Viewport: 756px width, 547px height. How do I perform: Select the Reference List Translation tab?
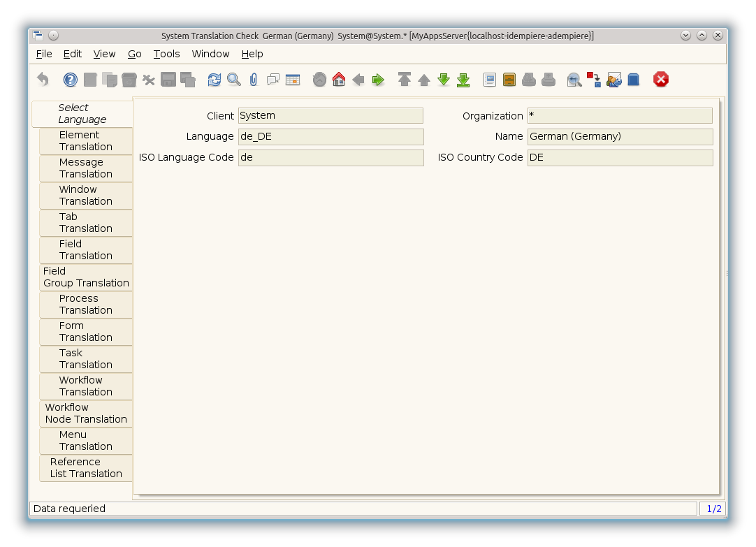click(85, 468)
